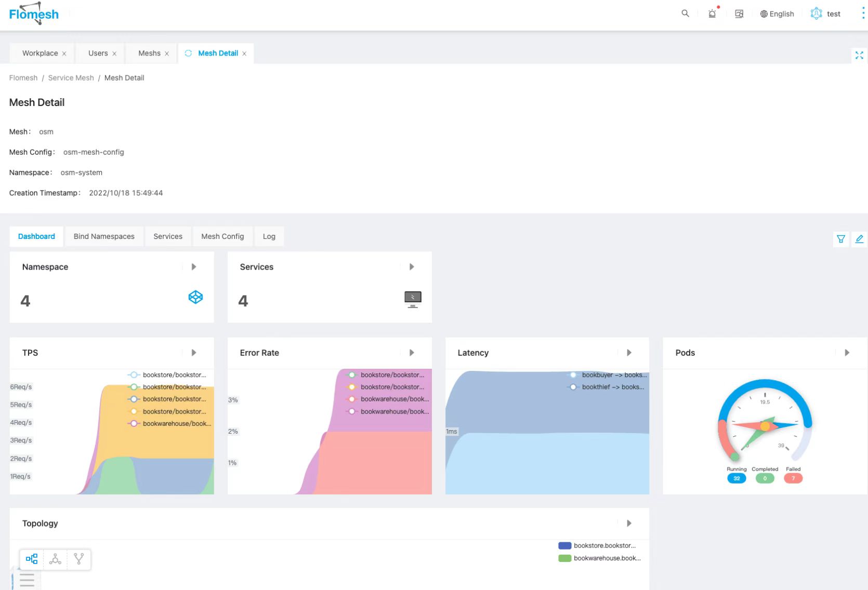Expand the Topology panel arrow
Viewport: 868px width, 590px height.
pos(629,524)
